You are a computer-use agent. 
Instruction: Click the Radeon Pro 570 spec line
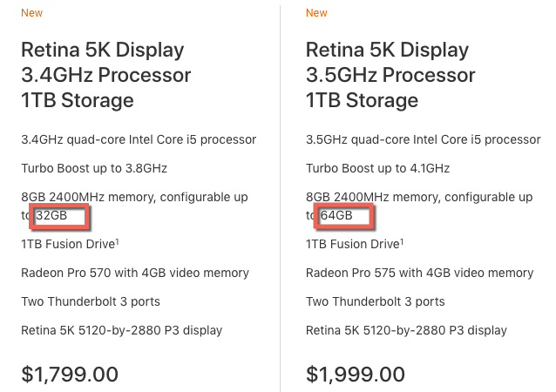pyautogui.click(x=135, y=273)
